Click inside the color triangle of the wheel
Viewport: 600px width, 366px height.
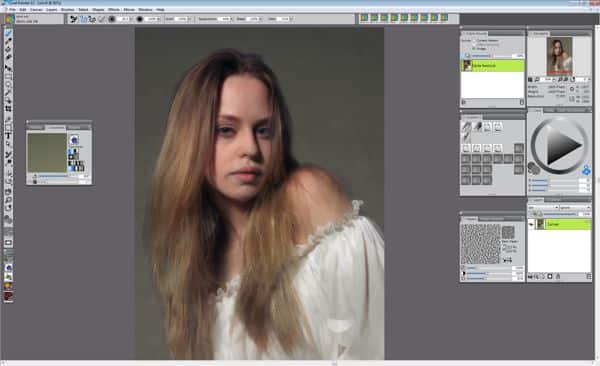click(561, 146)
